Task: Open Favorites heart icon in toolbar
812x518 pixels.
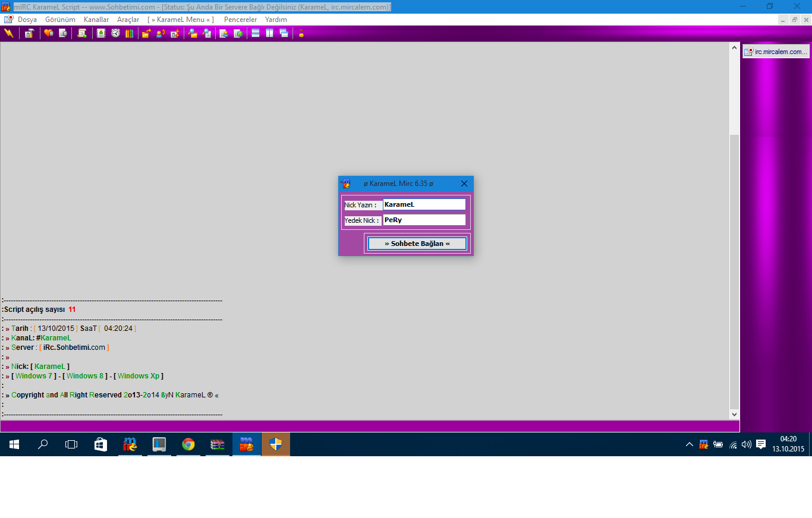Action: pyautogui.click(x=49, y=33)
